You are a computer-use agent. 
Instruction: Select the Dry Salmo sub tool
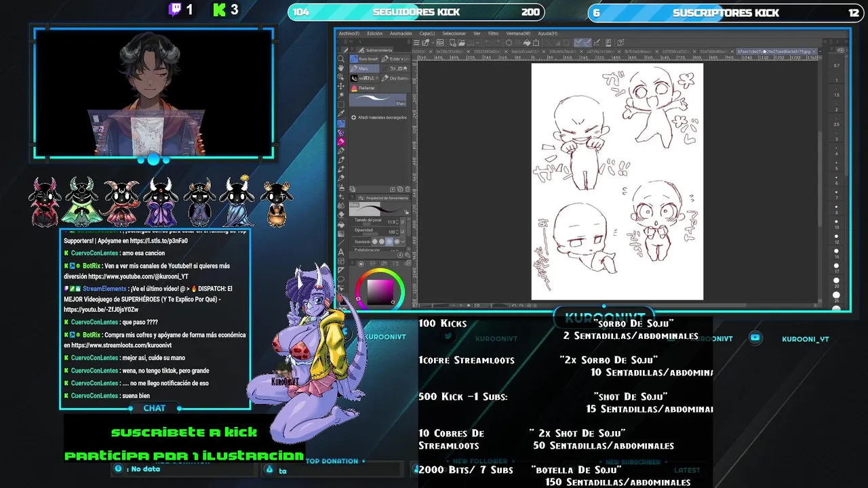point(395,78)
